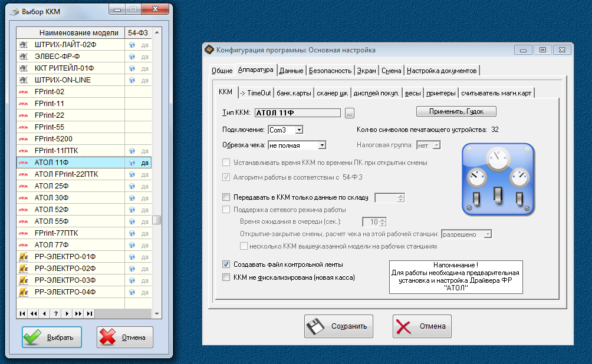The image size is (592, 364).
Task: Click the ATOL icon beside FPrint-5200
Action: point(24,139)
